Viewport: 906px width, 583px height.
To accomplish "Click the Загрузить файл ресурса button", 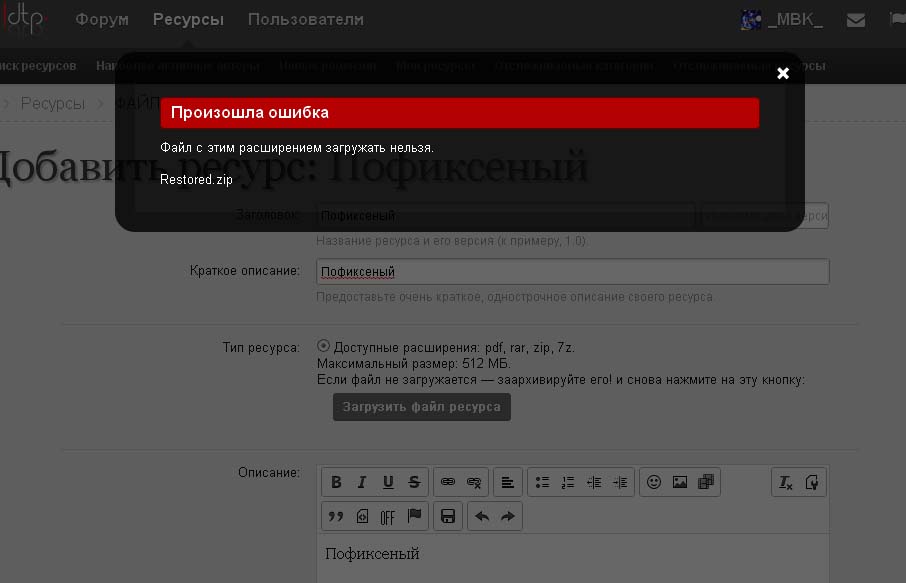I will (x=422, y=407).
